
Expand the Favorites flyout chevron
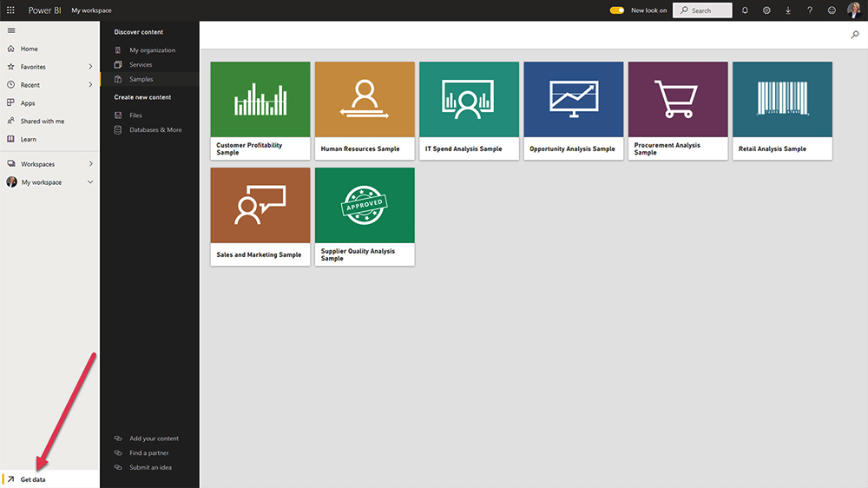(90, 67)
